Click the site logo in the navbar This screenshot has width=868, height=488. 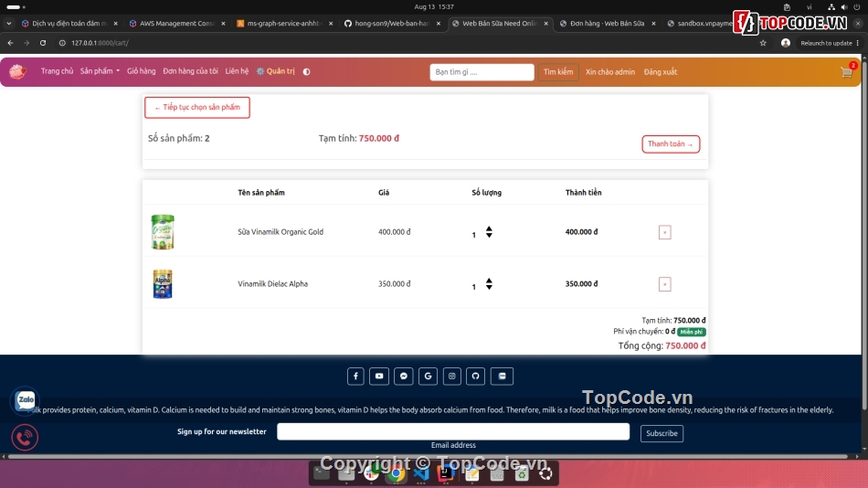point(17,71)
